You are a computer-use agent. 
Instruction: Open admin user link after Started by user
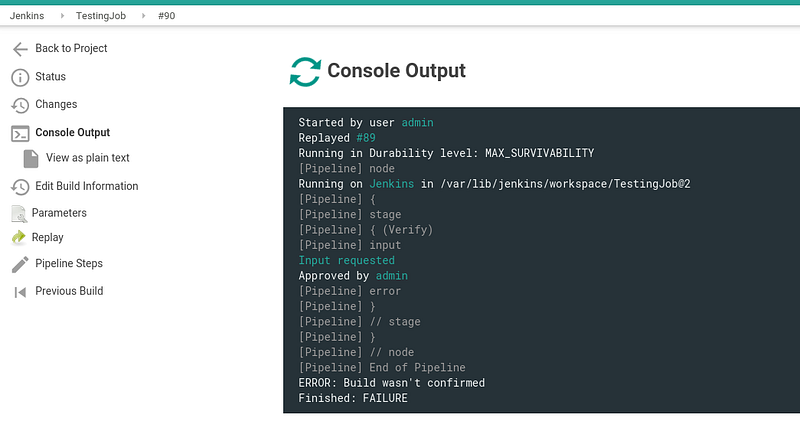417,122
